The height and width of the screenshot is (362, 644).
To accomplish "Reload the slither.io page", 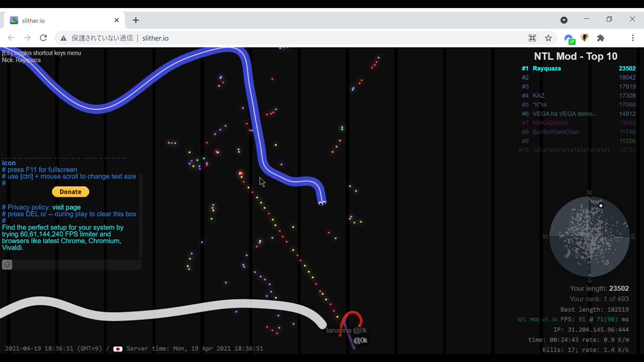I will point(43,38).
